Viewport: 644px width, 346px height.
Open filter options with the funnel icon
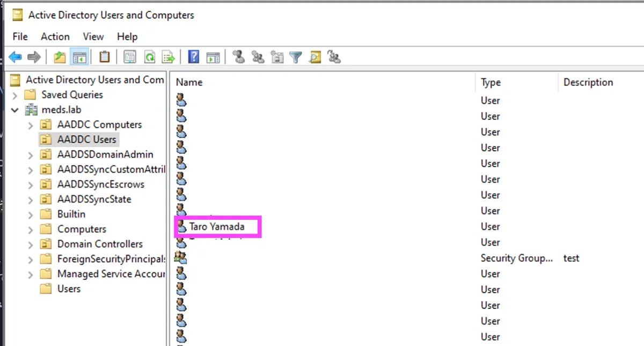click(x=296, y=57)
